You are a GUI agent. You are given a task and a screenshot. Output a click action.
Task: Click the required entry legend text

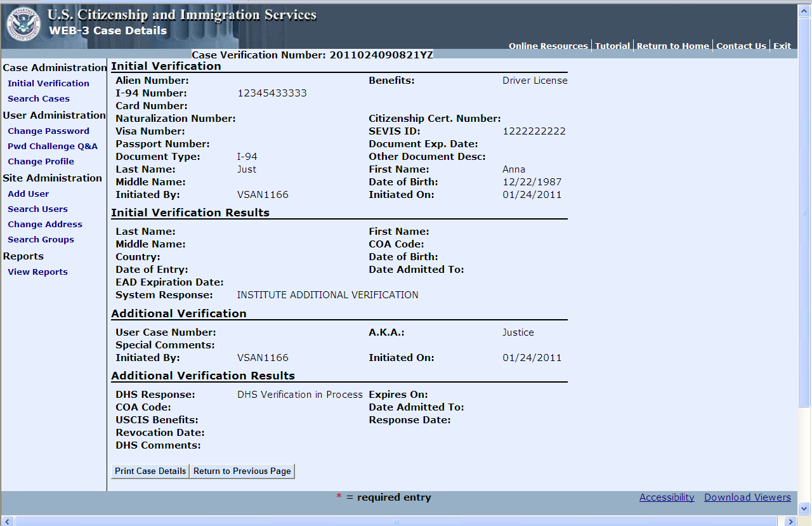click(394, 497)
